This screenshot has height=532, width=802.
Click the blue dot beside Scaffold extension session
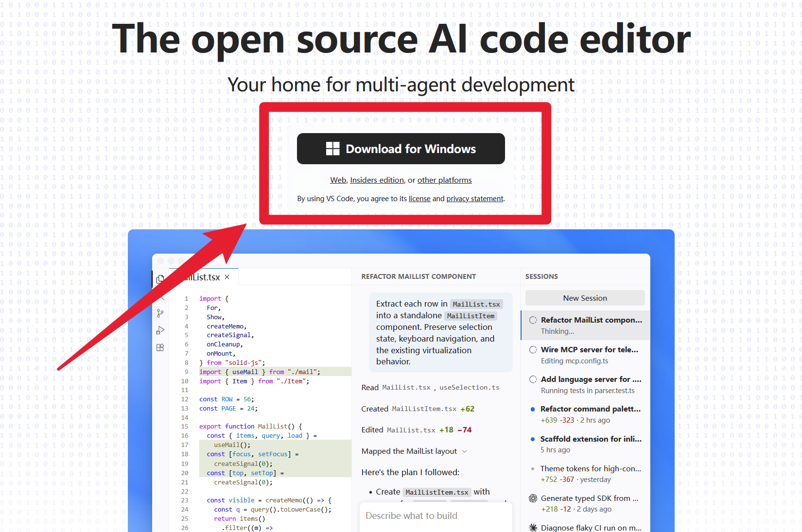pyautogui.click(x=533, y=439)
